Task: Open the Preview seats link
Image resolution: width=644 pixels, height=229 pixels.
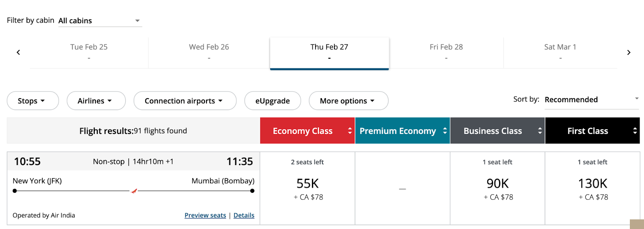Action: tap(205, 215)
